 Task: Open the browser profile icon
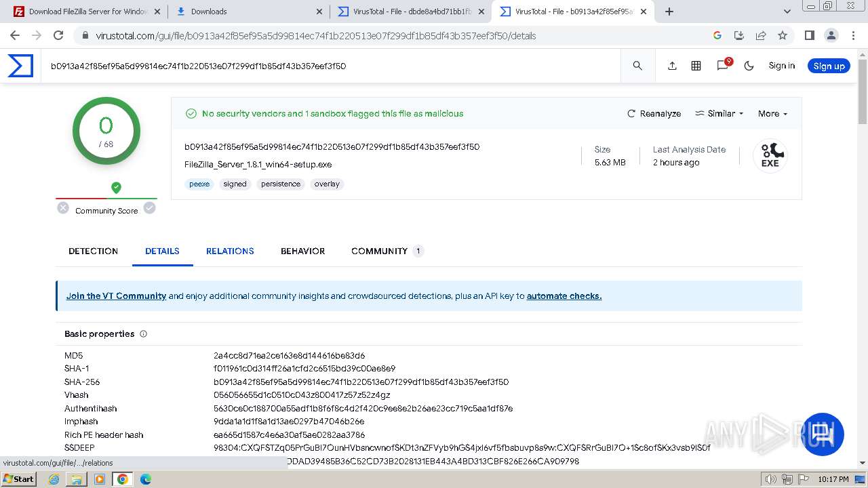[x=831, y=35]
